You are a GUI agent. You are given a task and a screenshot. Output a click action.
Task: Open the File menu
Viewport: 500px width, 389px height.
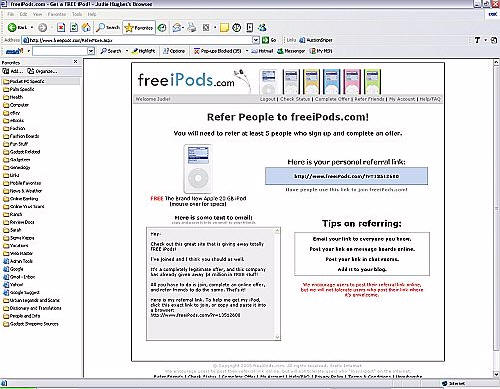point(11,14)
